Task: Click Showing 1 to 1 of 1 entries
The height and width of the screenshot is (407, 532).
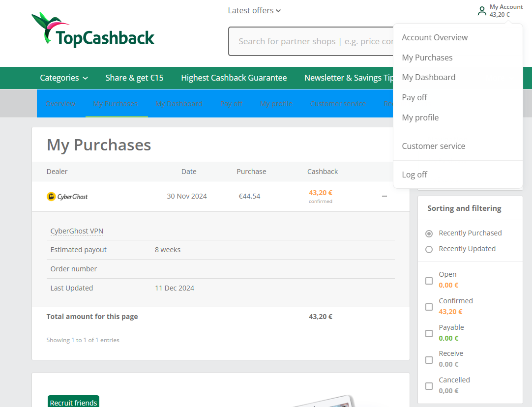Action: (x=83, y=340)
